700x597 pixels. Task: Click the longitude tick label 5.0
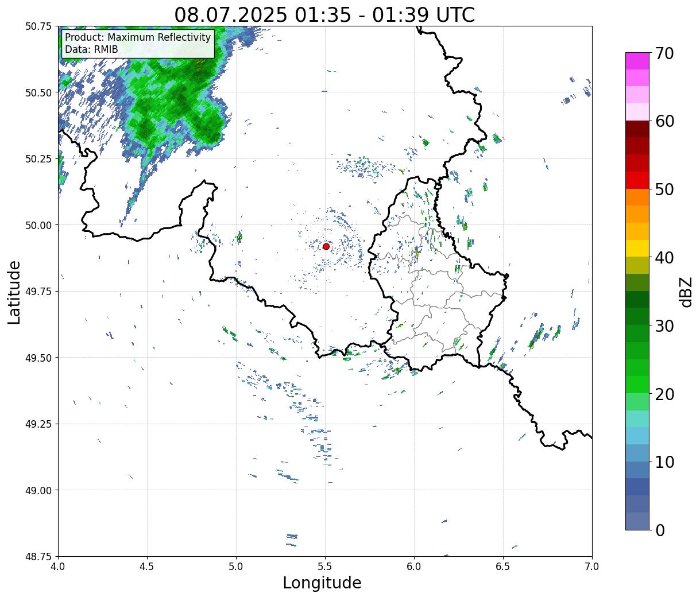click(236, 567)
